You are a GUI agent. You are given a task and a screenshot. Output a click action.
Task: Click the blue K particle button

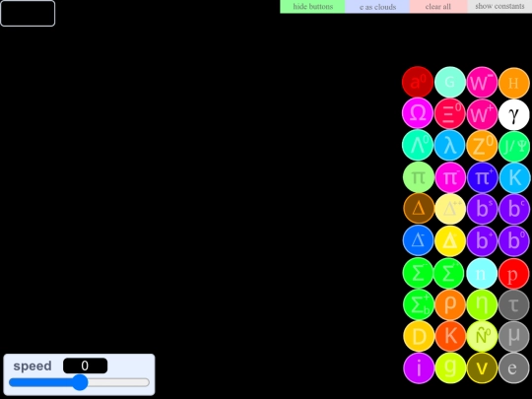pyautogui.click(x=514, y=177)
